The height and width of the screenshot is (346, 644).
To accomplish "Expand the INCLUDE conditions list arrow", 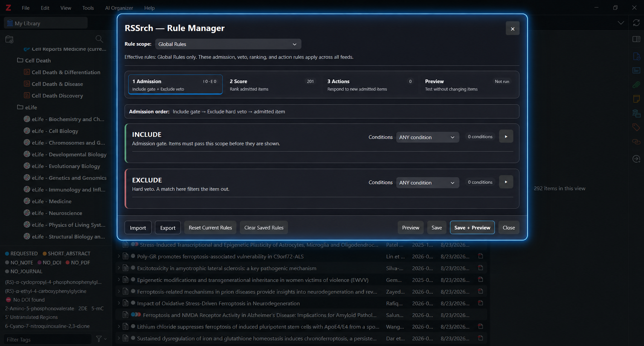I will [x=506, y=137].
